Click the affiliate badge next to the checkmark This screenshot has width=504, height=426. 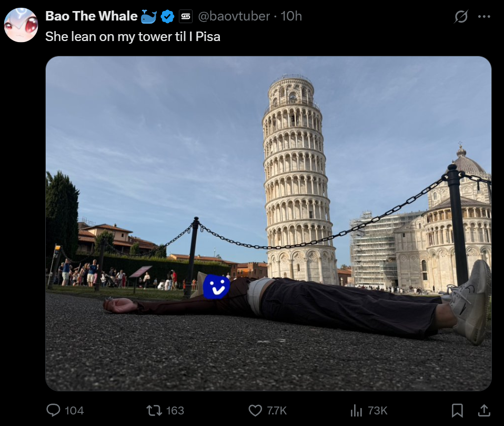tap(186, 16)
